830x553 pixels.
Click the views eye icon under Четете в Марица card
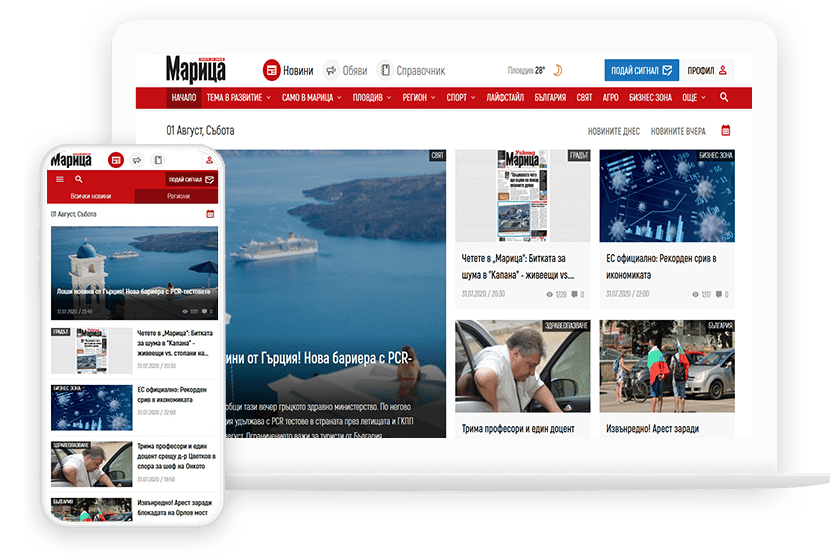pyautogui.click(x=549, y=294)
